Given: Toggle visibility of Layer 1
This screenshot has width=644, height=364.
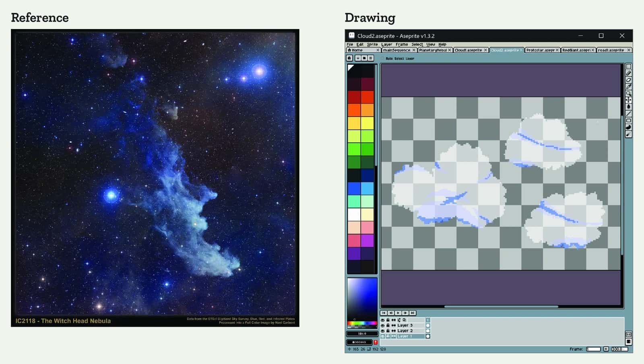Looking at the screenshot, I should [383, 336].
